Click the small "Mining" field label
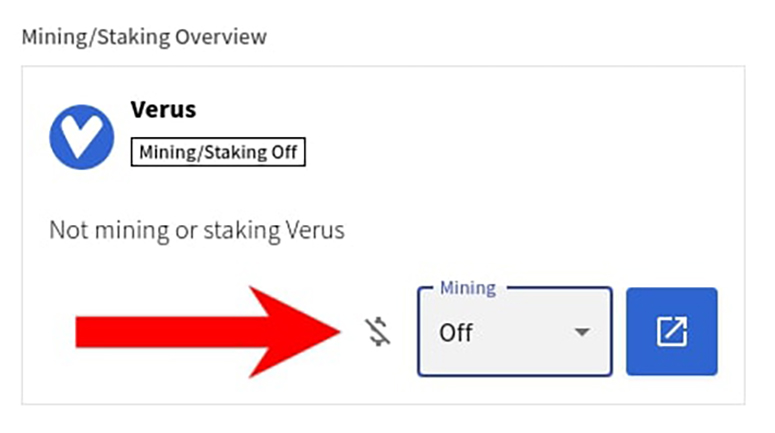This screenshot has height=433, width=775. 467,288
